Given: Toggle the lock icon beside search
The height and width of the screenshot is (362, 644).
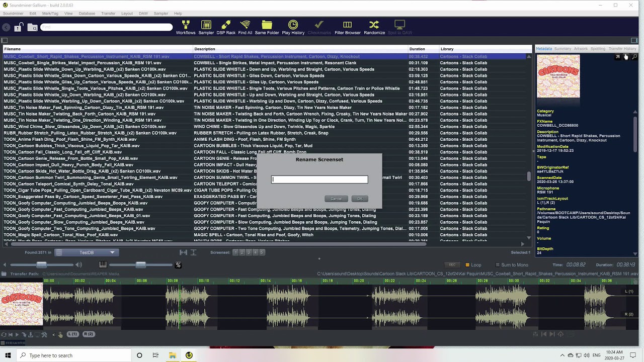Looking at the screenshot, I should [18, 27].
